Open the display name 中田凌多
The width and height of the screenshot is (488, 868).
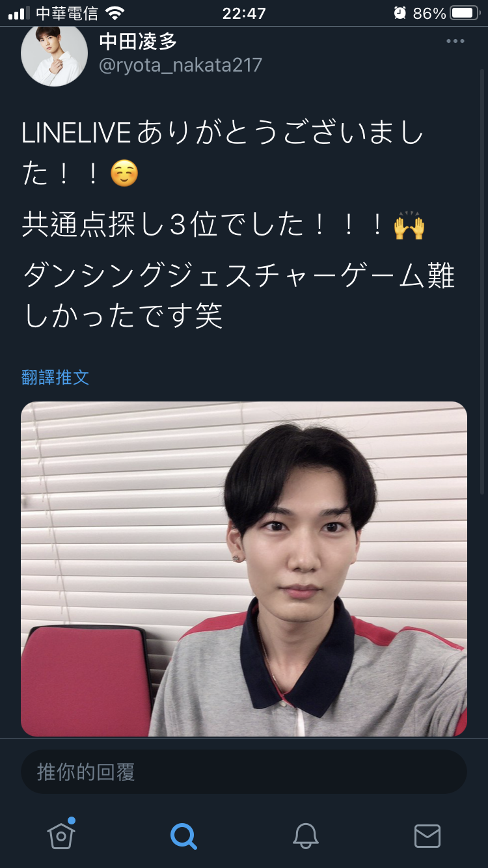coord(138,41)
